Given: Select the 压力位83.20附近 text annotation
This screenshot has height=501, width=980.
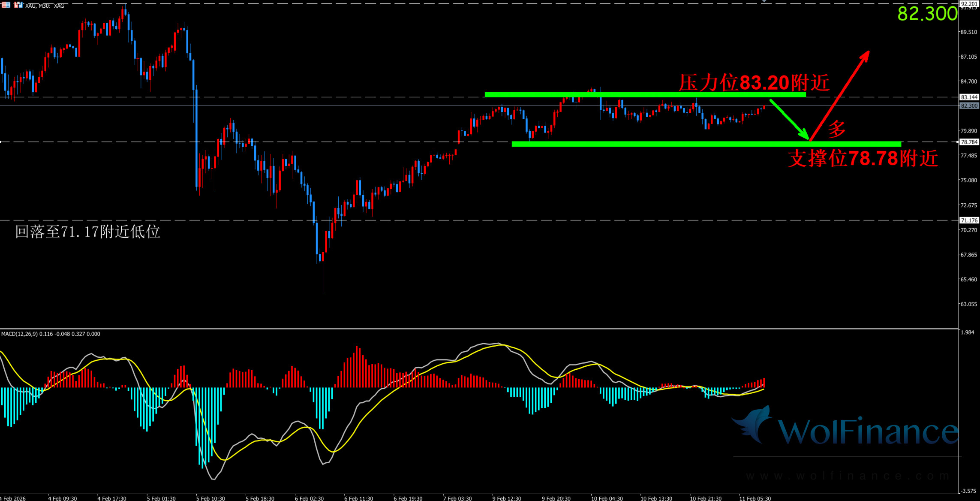Looking at the screenshot, I should (x=754, y=83).
